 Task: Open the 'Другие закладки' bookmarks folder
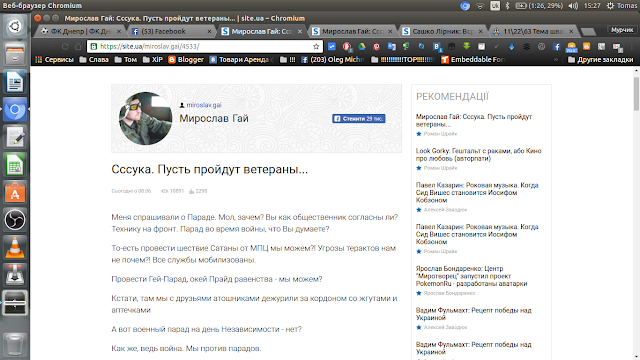pyautogui.click(x=600, y=60)
